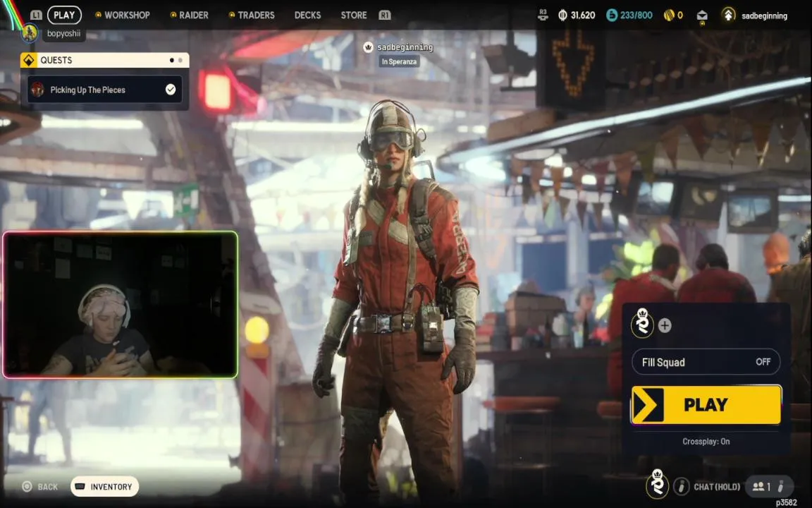Click the yellow PLAY button
Screen dimensions: 812x508
click(706, 404)
